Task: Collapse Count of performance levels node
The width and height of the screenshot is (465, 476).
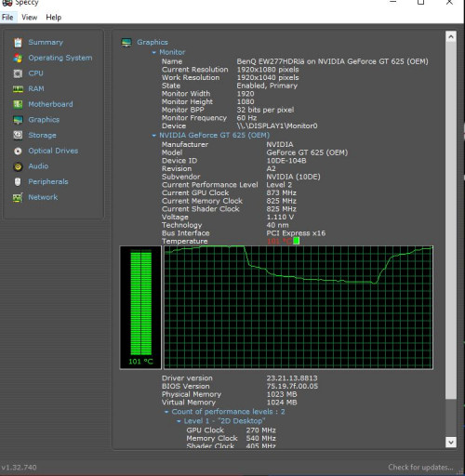Action: (x=166, y=412)
